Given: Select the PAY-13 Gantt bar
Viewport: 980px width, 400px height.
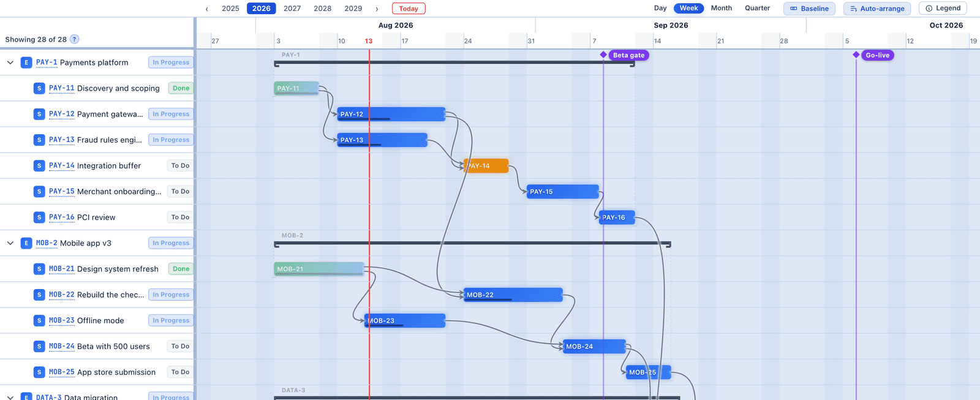Looking at the screenshot, I should coord(382,140).
